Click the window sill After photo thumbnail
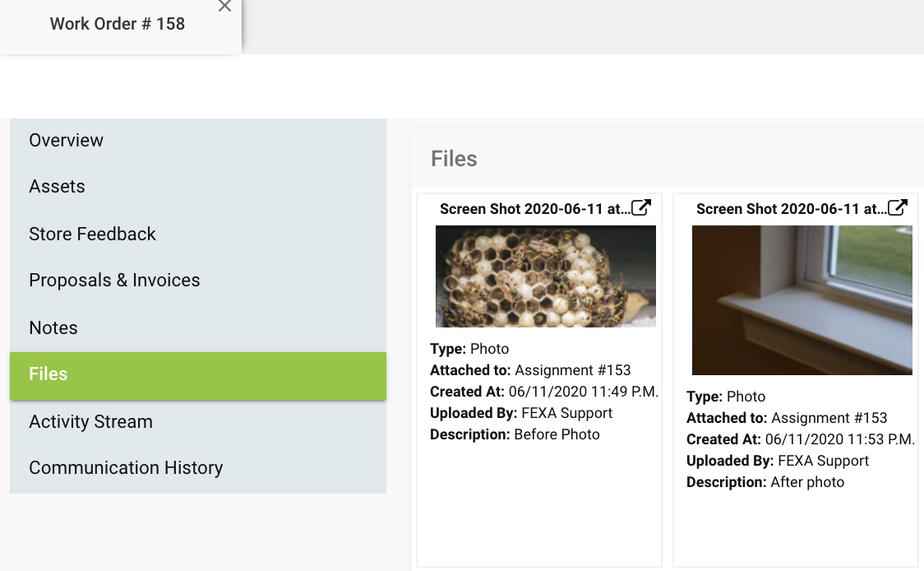The height and width of the screenshot is (571, 924). pos(802,299)
